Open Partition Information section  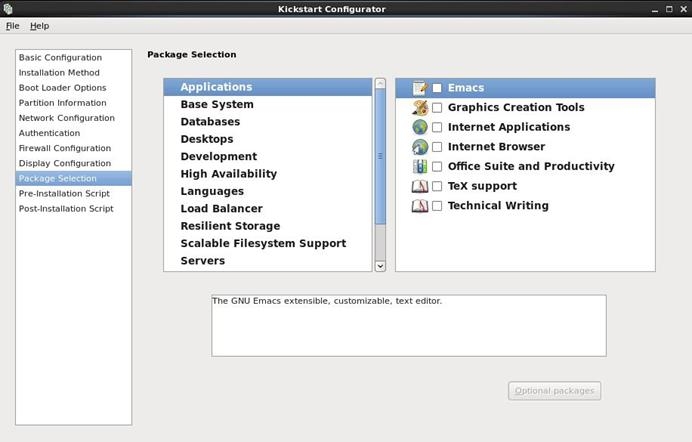73,103
